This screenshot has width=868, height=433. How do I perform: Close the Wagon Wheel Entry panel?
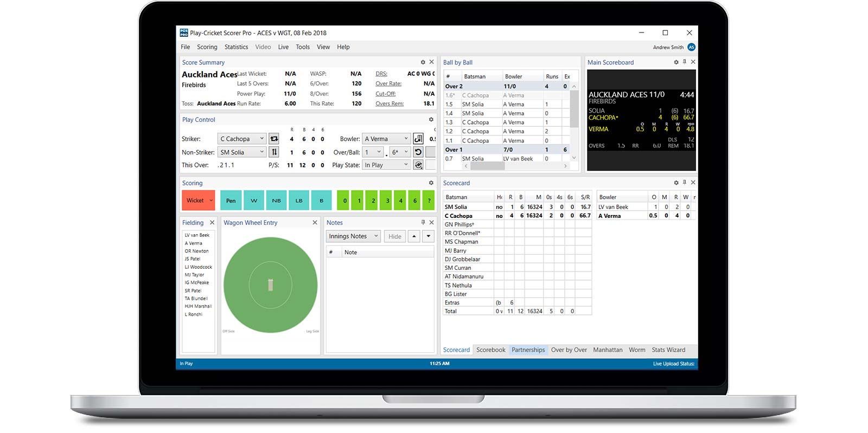point(315,223)
